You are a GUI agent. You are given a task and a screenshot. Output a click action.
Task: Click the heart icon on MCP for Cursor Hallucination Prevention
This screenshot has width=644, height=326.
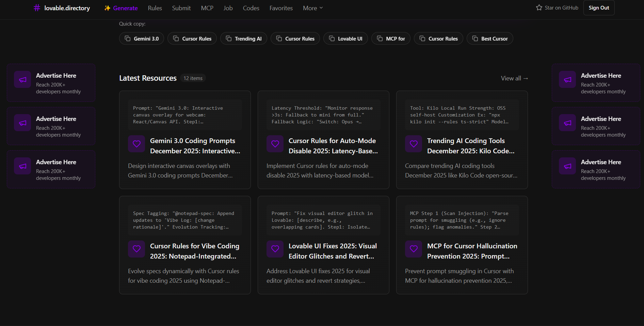point(414,249)
